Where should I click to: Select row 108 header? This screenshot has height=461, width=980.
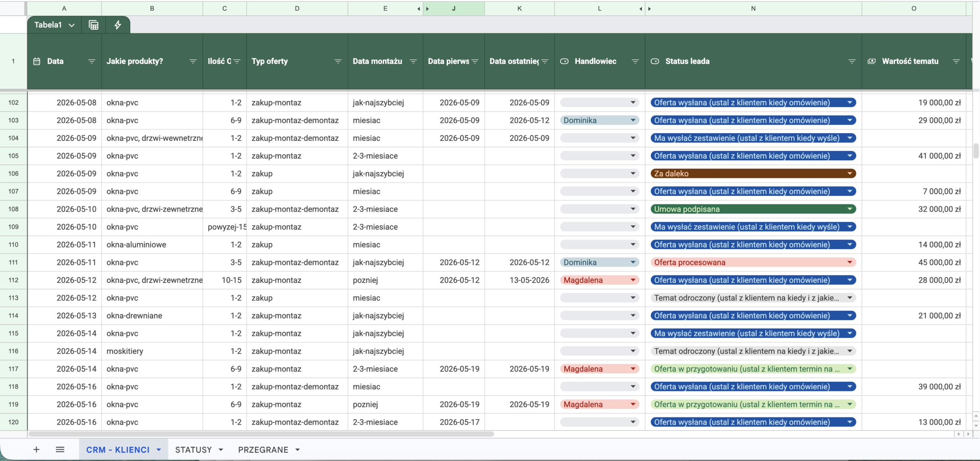click(13, 209)
